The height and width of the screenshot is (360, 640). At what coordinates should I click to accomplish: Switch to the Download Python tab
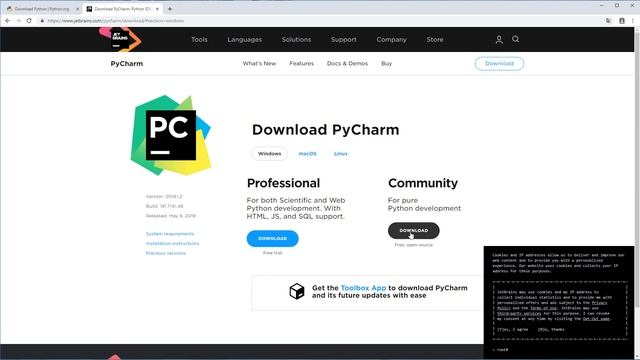(x=42, y=9)
